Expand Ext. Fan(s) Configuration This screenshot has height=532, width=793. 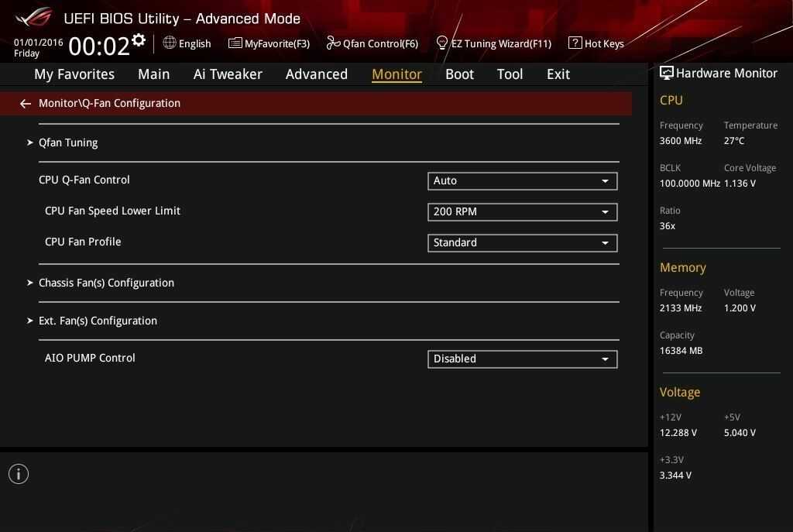coord(98,321)
